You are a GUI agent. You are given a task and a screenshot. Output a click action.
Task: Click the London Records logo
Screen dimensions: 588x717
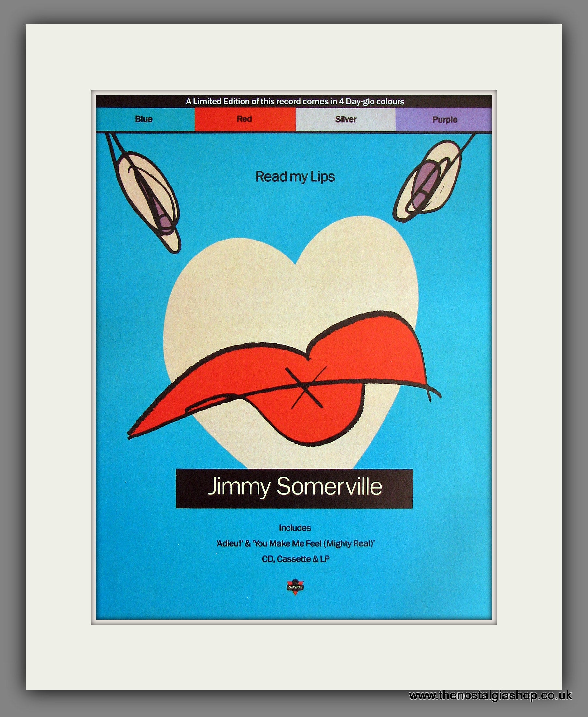pos(295,587)
